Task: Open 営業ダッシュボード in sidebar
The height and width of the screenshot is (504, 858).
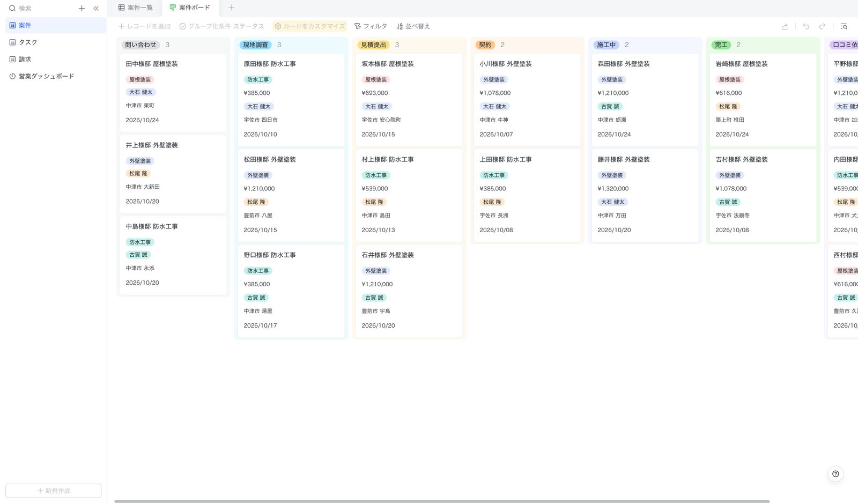Action: click(56, 77)
